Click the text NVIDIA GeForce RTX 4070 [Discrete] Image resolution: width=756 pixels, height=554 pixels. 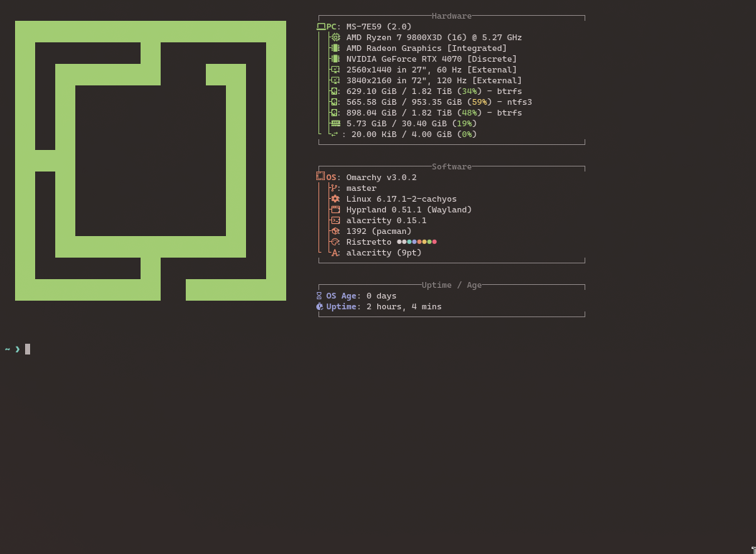tap(432, 59)
